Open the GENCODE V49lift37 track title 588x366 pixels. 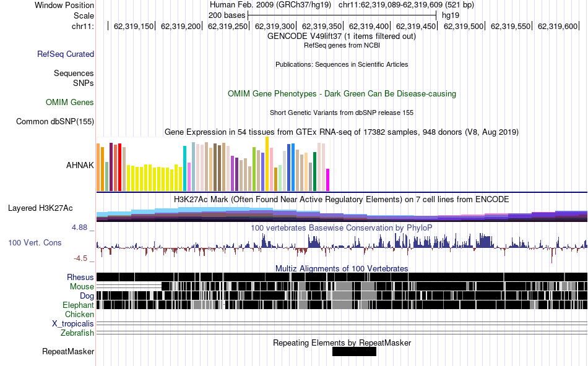coord(341,36)
